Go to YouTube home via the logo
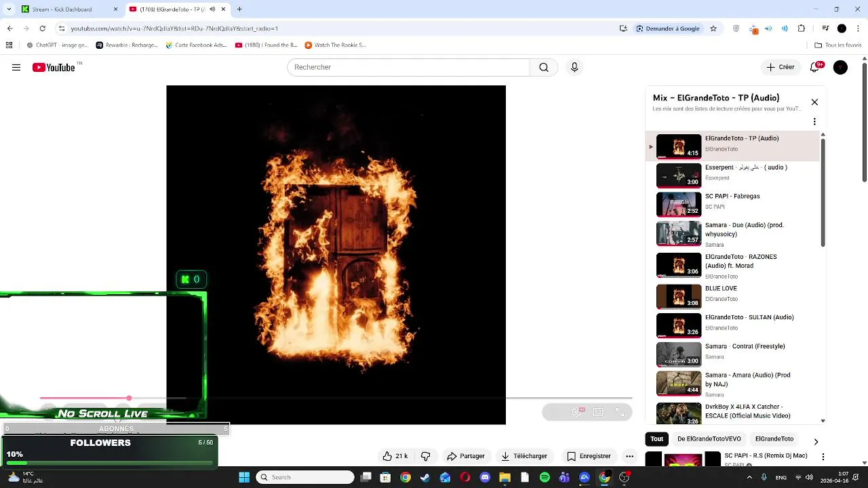Screen dimensions: 868x488 point(54,67)
